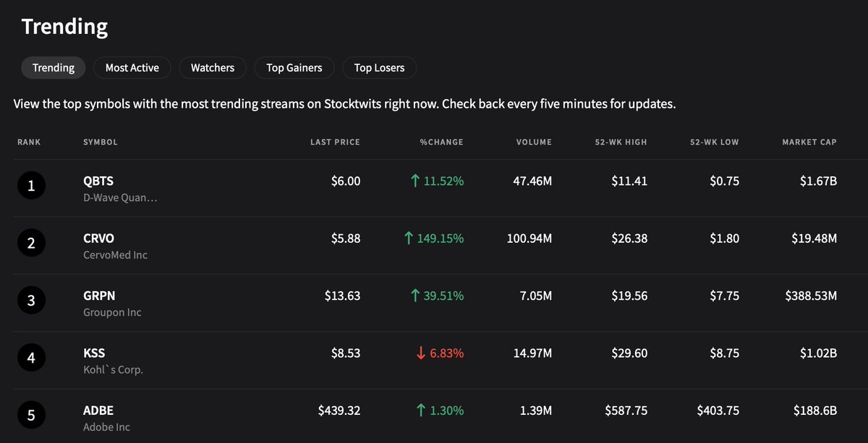Click the green up arrow beside 39.51%

pos(415,296)
